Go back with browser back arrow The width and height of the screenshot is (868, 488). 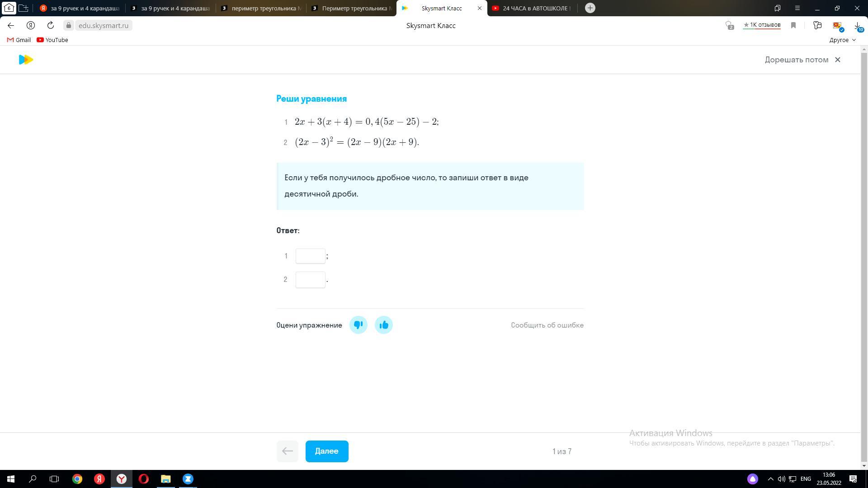11,25
